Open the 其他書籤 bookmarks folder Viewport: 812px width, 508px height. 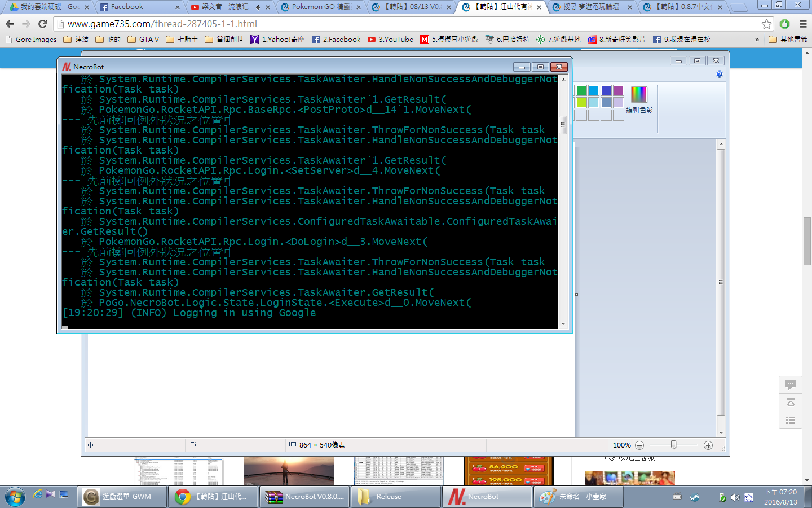pyautogui.click(x=788, y=40)
